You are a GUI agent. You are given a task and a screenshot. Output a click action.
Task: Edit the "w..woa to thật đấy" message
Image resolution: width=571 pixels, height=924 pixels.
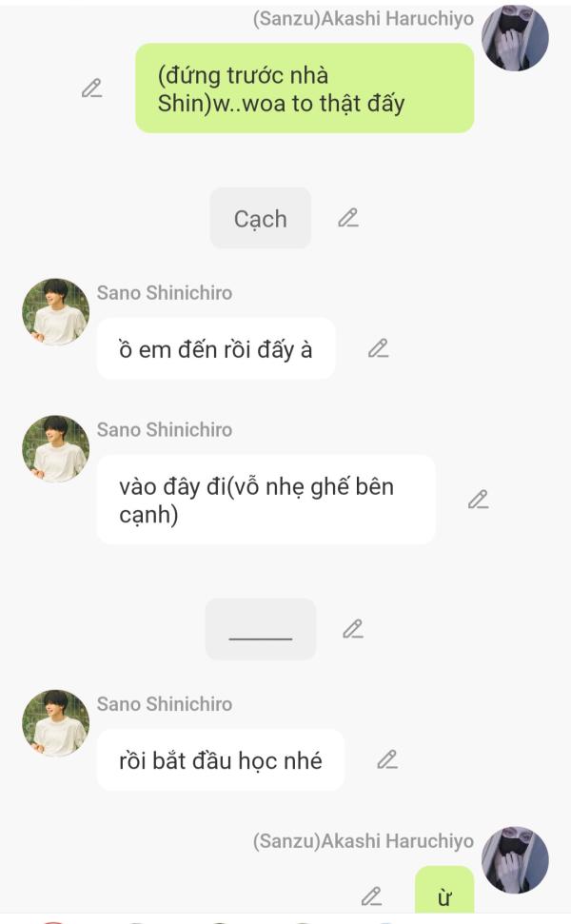coord(91,88)
